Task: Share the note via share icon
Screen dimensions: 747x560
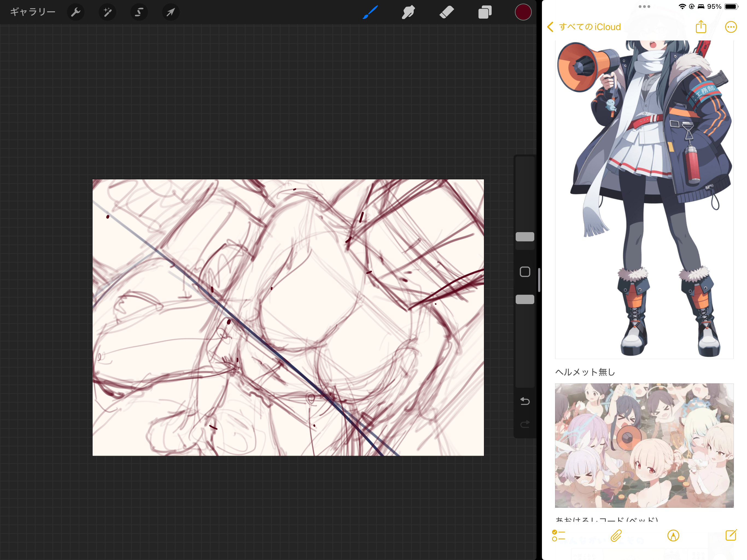Action: point(701,27)
